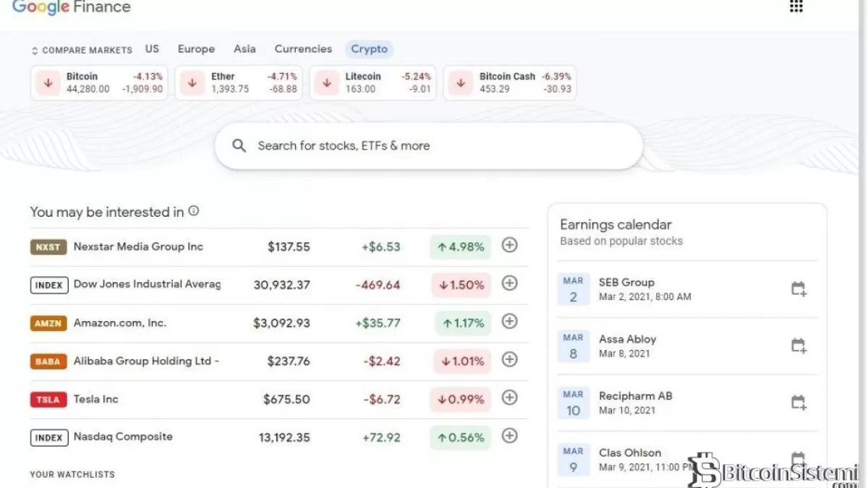Screen dimensions: 868x488
Task: Click the search stocks and ETFs field
Action: pyautogui.click(x=428, y=146)
